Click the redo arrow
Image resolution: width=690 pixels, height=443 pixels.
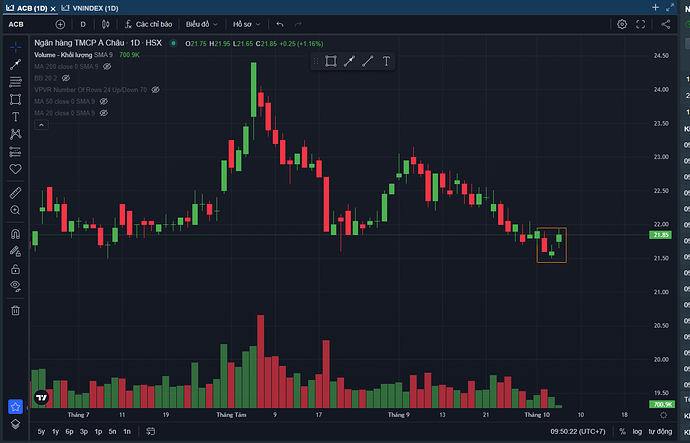[298, 25]
